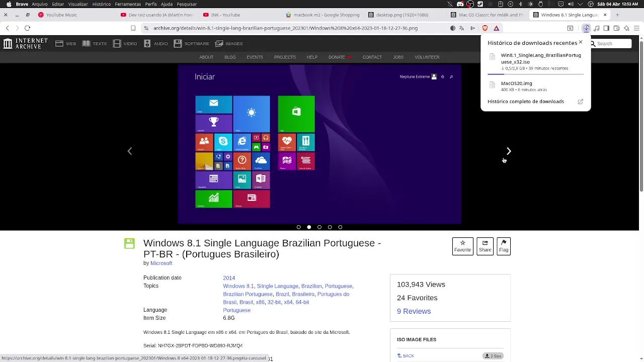Click the translate page icon

[461, 28]
